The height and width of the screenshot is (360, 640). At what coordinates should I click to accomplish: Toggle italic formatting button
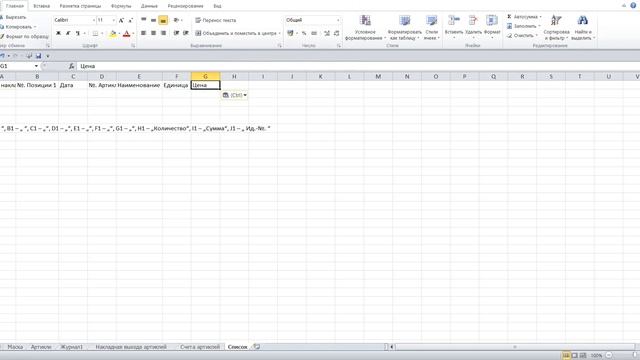pyautogui.click(x=68, y=33)
